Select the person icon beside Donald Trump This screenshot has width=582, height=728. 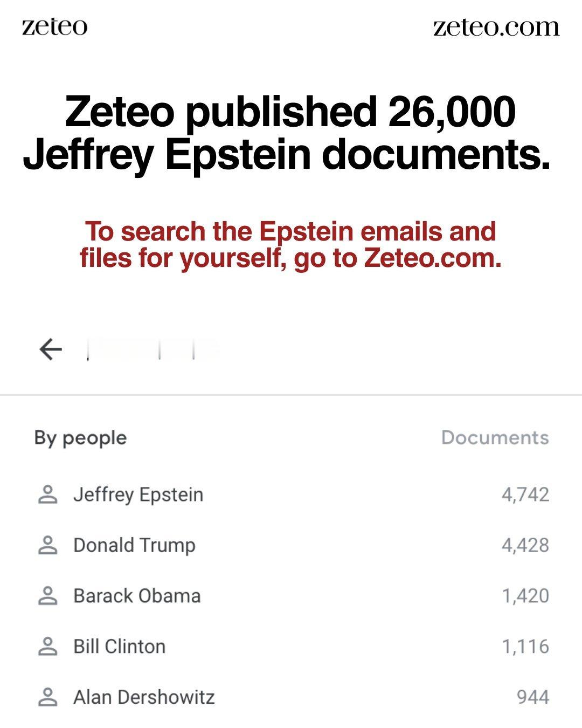(x=49, y=545)
